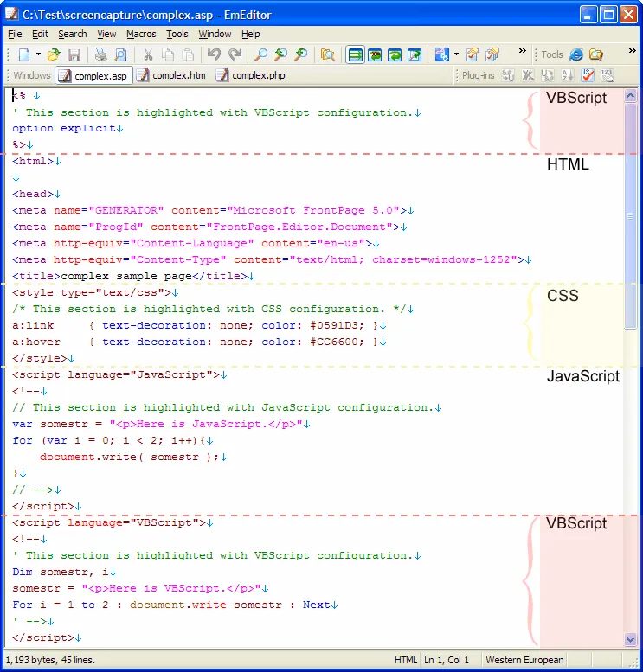Click the vertical scrollbar up arrow

[630, 96]
